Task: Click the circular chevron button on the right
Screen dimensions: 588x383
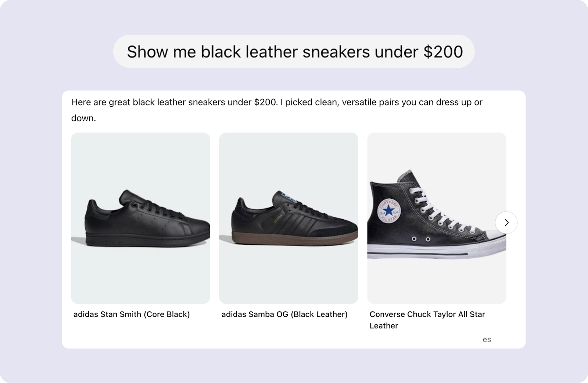Action: [x=506, y=223]
